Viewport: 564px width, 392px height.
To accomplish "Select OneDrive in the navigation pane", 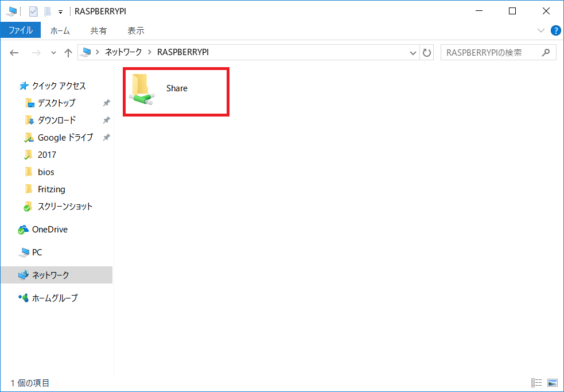I will click(50, 230).
